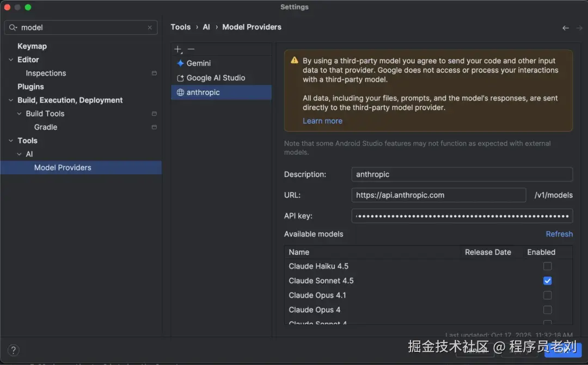Collapse the Build, Execution, Deployment section

[11, 100]
